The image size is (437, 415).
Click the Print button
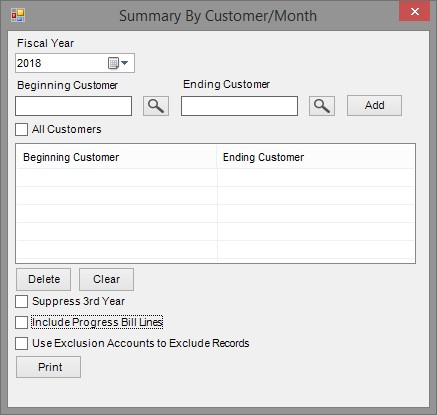[48, 367]
